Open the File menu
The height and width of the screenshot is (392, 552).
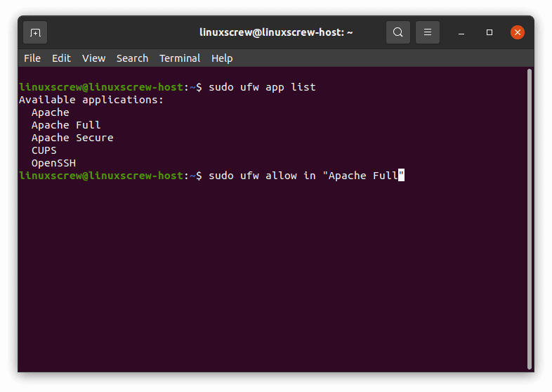click(32, 58)
